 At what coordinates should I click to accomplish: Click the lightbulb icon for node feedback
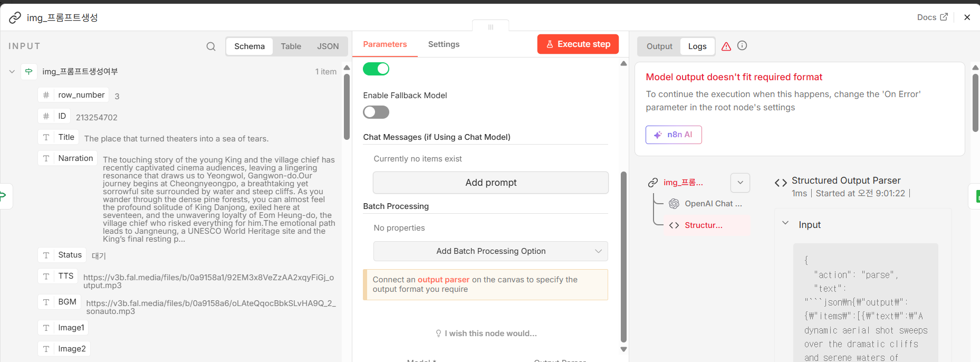[x=438, y=334]
